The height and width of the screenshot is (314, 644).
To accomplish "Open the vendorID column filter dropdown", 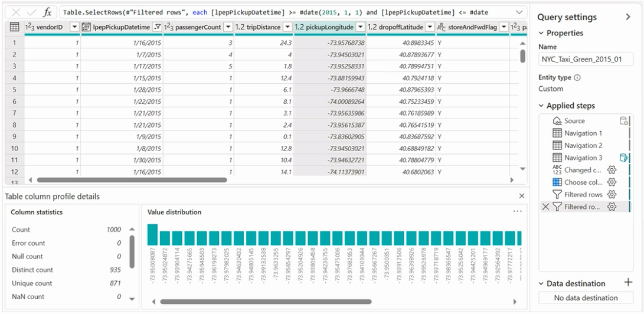I will point(74,27).
